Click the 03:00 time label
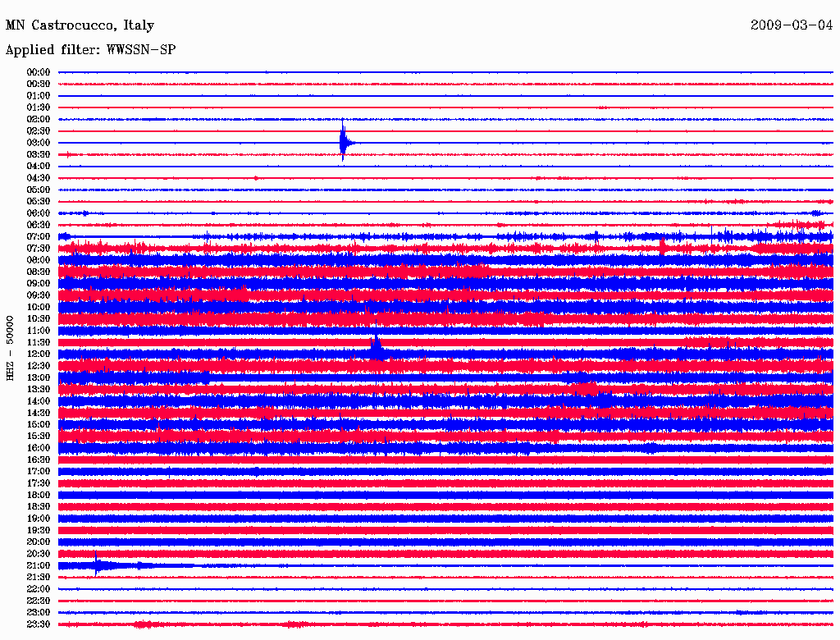This screenshot has height=640, width=840. (x=39, y=143)
